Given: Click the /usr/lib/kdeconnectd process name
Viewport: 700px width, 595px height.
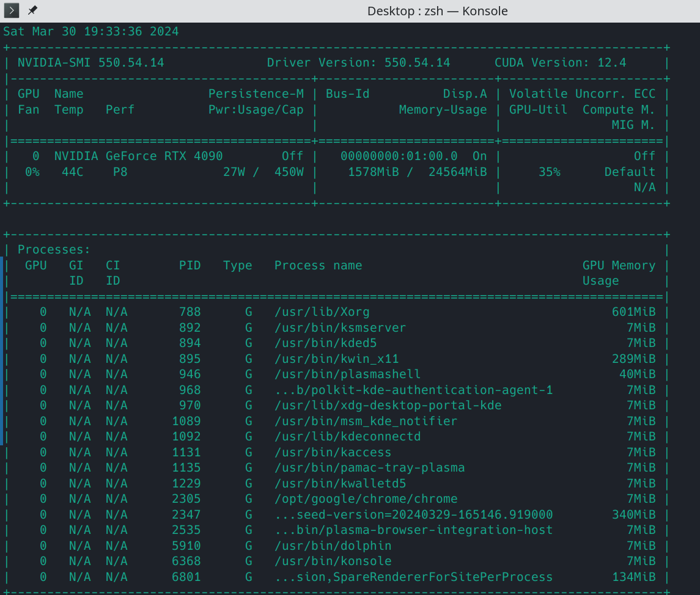Looking at the screenshot, I should click(x=347, y=437).
